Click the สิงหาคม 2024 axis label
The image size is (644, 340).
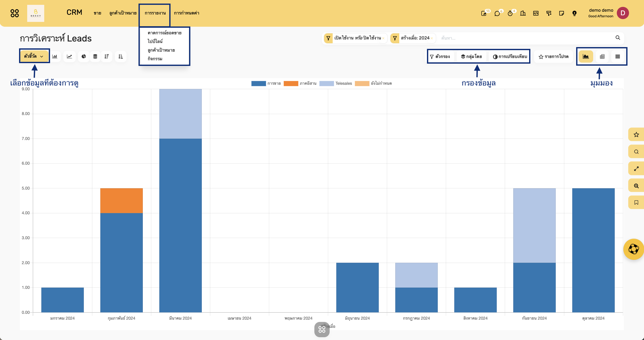[x=475, y=318]
